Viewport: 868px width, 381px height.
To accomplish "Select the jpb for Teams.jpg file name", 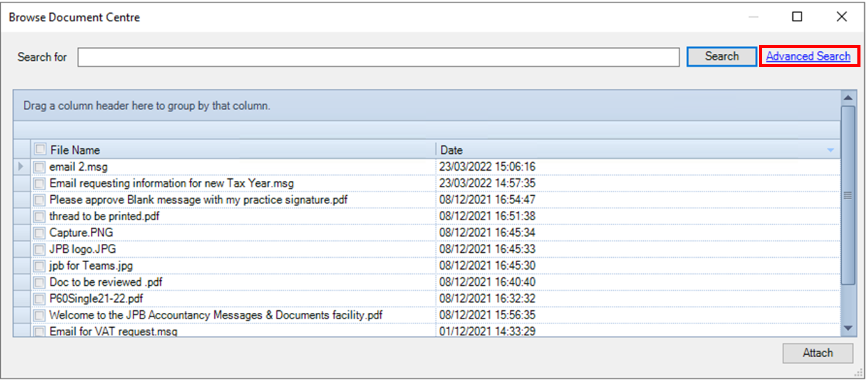I will (x=91, y=266).
